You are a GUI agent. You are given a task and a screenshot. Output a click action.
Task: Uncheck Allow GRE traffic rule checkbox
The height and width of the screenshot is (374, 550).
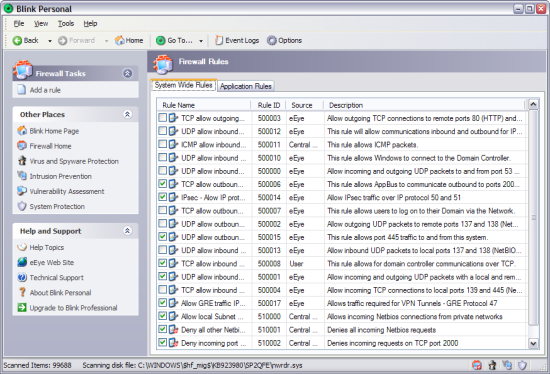162,302
